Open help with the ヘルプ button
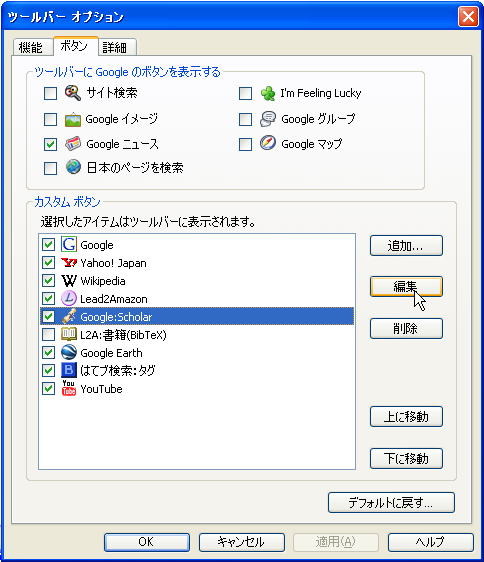Image resolution: width=484 pixels, height=562 pixels. [431, 542]
